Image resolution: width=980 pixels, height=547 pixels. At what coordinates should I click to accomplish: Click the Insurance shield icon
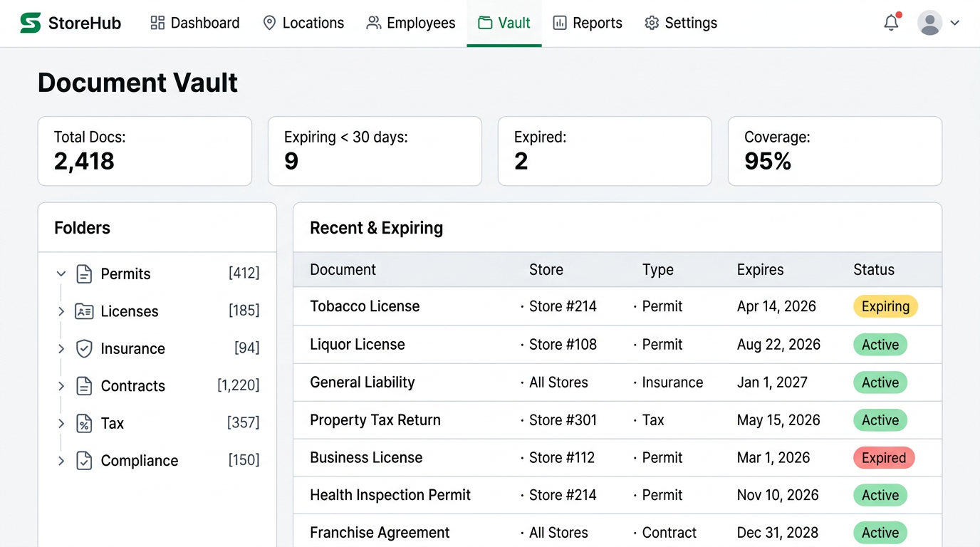pyautogui.click(x=84, y=349)
